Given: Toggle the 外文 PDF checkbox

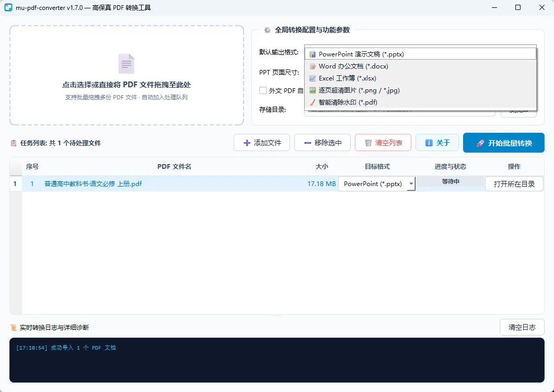Looking at the screenshot, I should coord(263,90).
